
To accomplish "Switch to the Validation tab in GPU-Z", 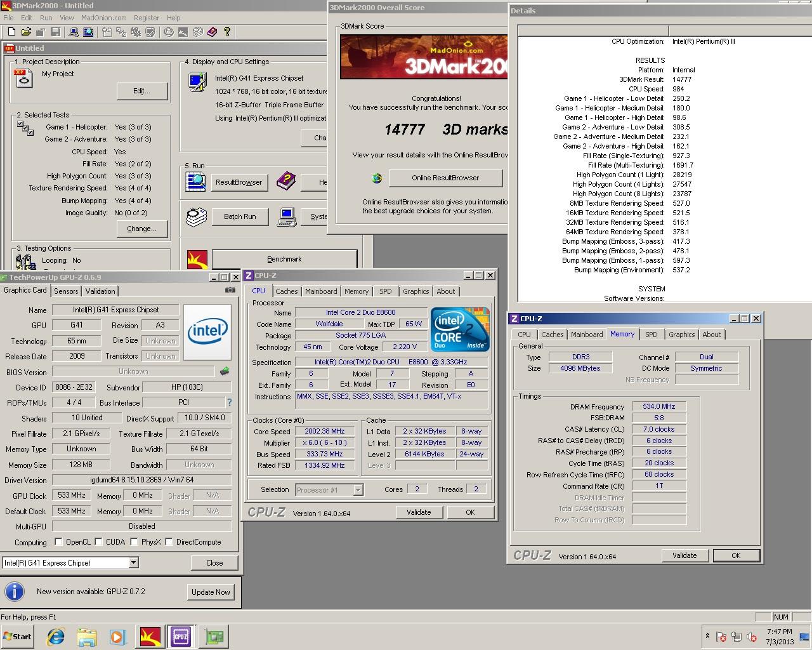I will coord(100,291).
